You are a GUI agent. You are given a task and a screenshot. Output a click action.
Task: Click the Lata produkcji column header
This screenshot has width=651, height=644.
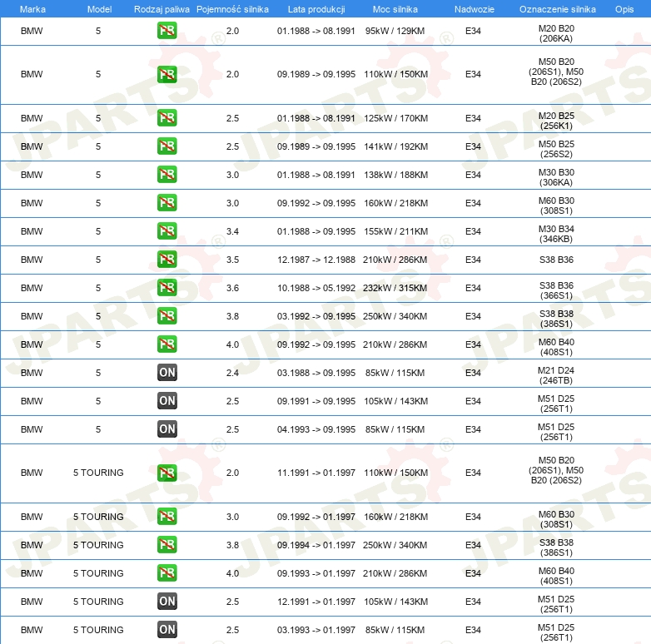316,9
